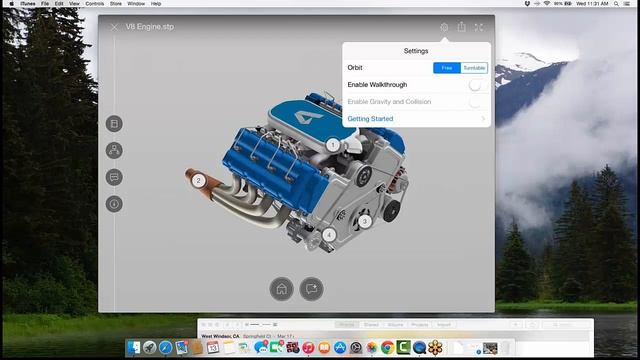Viewport: 640px width, 360px height.
Task: Select markup pin number 1 on engine
Action: click(333, 145)
